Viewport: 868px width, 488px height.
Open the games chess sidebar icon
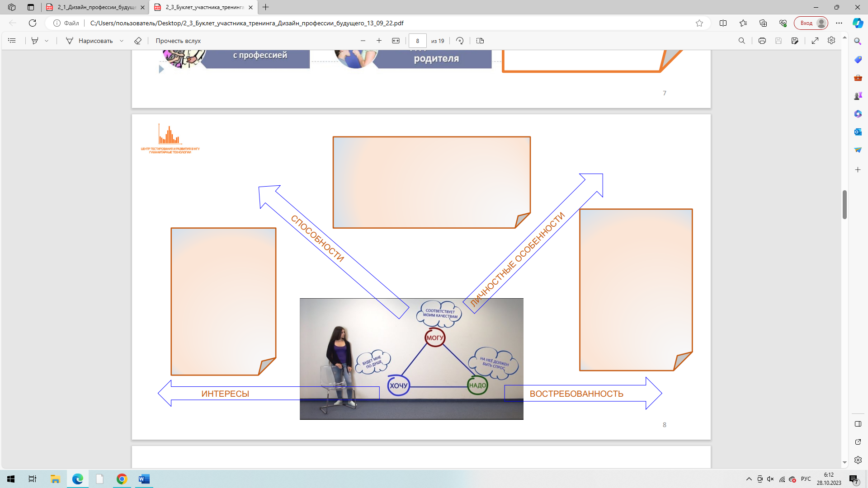click(x=858, y=96)
